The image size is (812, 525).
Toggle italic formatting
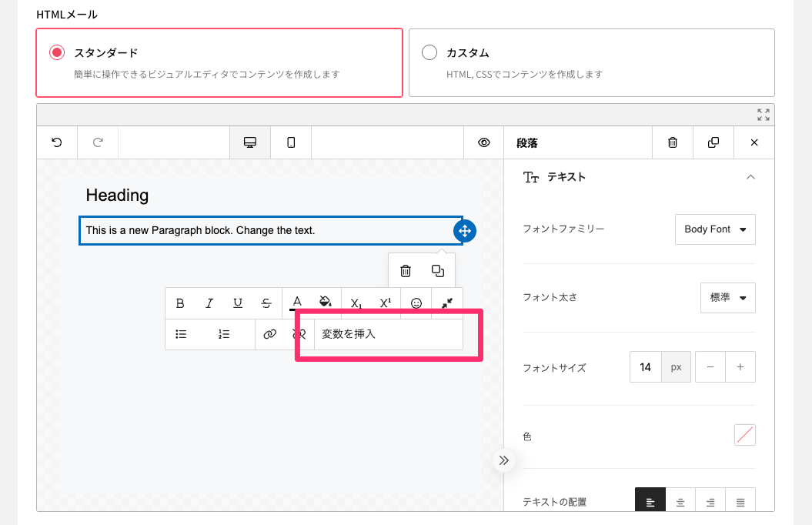click(209, 303)
